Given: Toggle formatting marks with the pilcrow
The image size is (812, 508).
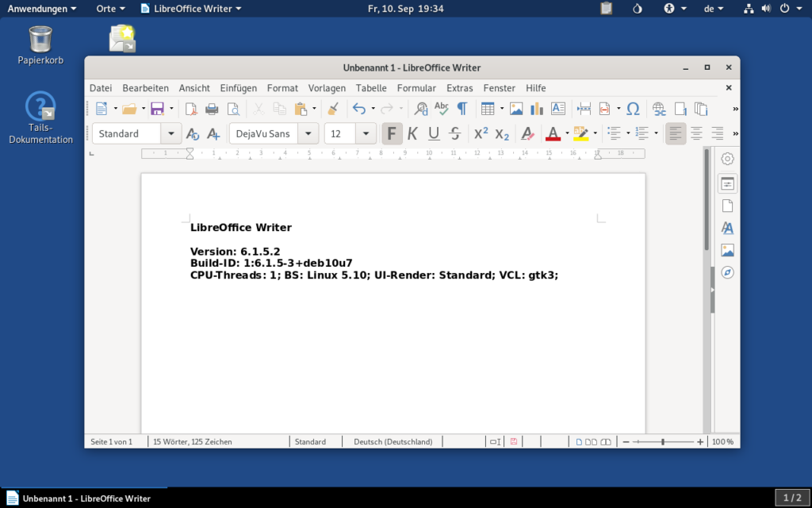Looking at the screenshot, I should 462,108.
